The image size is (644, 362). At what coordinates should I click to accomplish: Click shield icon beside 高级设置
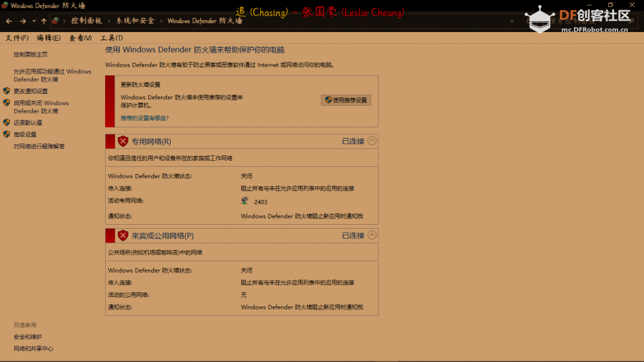pyautogui.click(x=6, y=134)
